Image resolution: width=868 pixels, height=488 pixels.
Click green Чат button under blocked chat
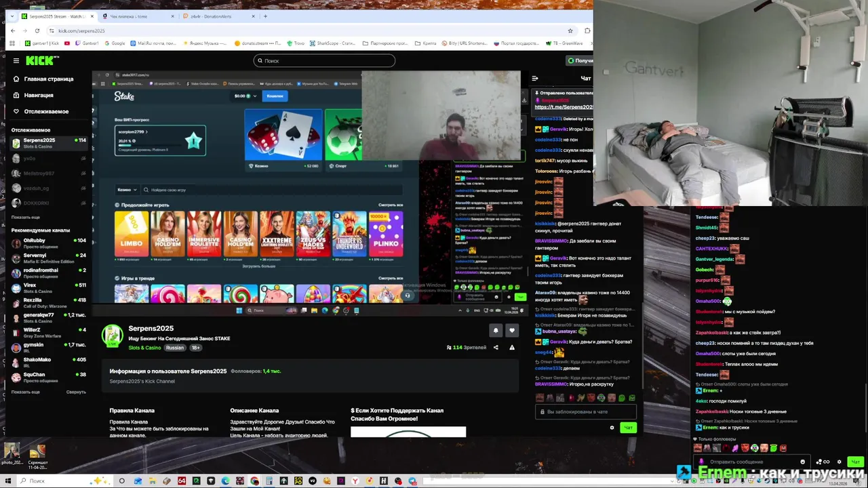(x=628, y=428)
